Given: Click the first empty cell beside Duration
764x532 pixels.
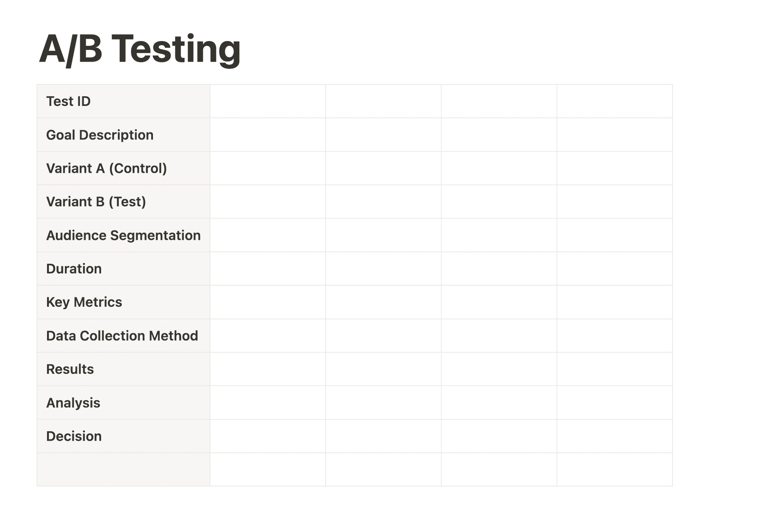Looking at the screenshot, I should click(x=268, y=269).
